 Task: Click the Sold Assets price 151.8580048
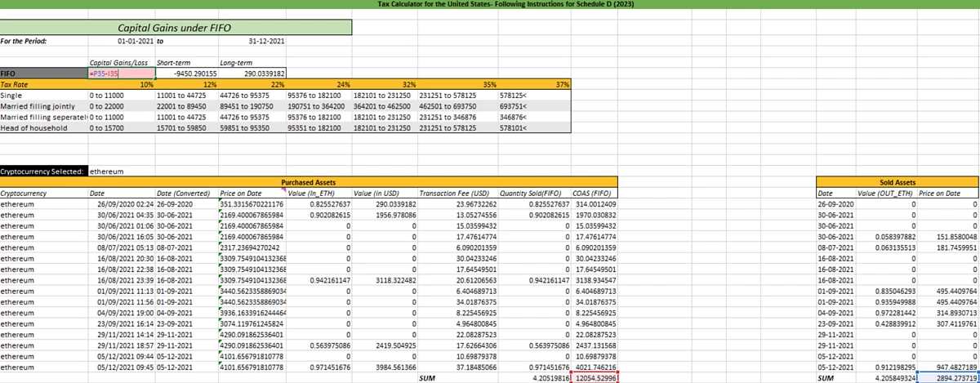click(x=948, y=236)
